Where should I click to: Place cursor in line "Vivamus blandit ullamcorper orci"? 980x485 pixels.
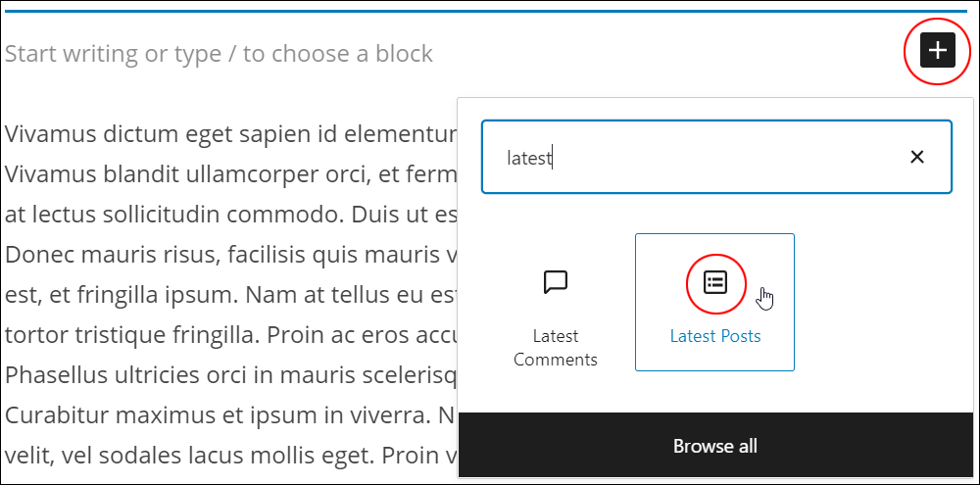click(230, 174)
